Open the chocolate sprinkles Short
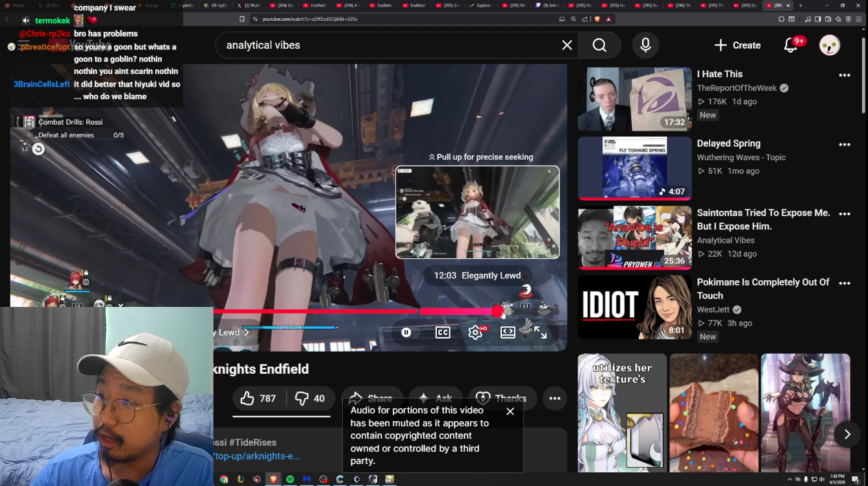Viewport: 868px width, 486px height. (714, 413)
